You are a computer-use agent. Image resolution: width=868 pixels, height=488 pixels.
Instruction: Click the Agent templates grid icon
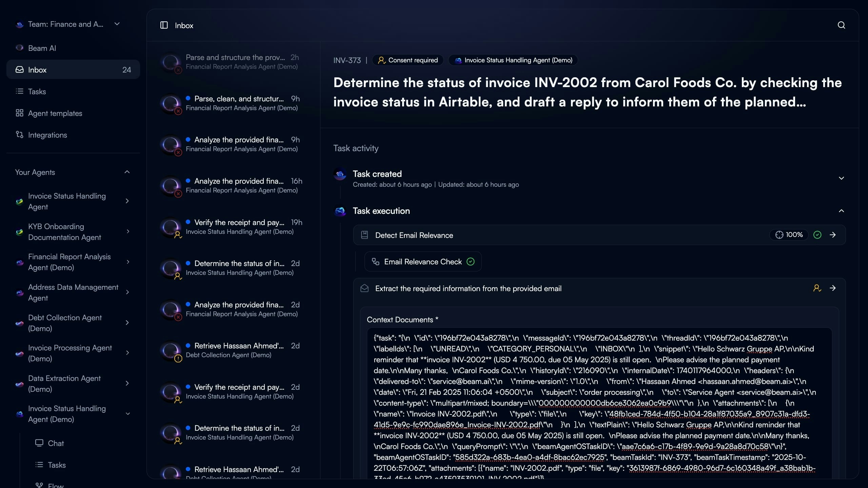(x=20, y=113)
